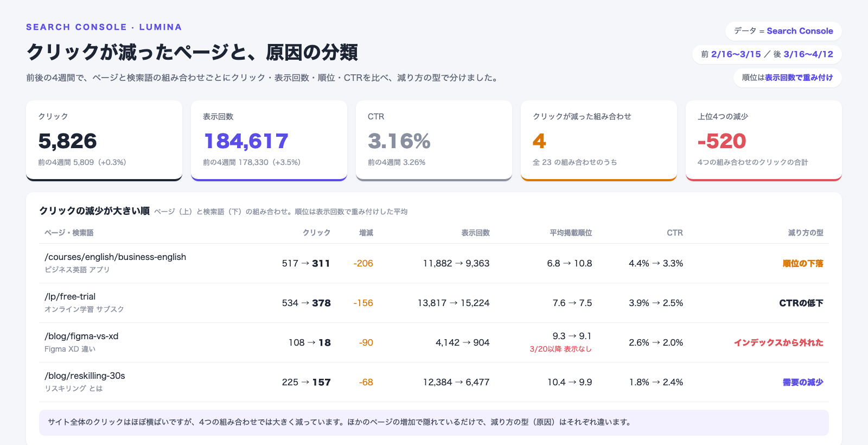The image size is (868, 445).
Task: Click the red 3/20以降 表示なし note
Action: click(x=561, y=349)
